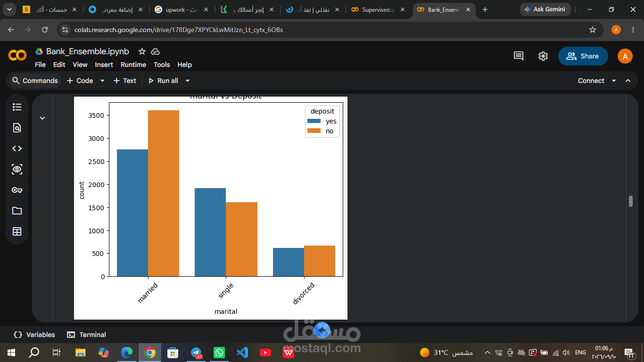The width and height of the screenshot is (644, 362).
Task: Click the browser address bar URL
Action: [x=179, y=30]
